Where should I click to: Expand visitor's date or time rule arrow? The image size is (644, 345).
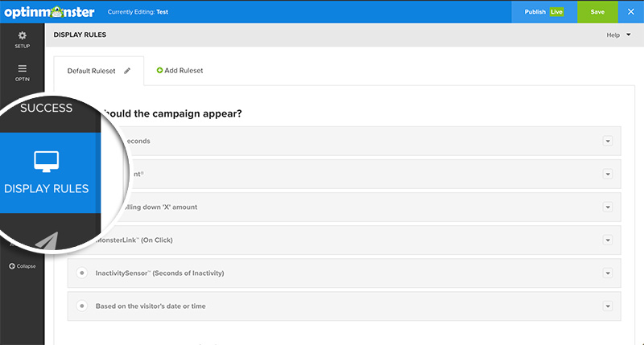point(608,306)
